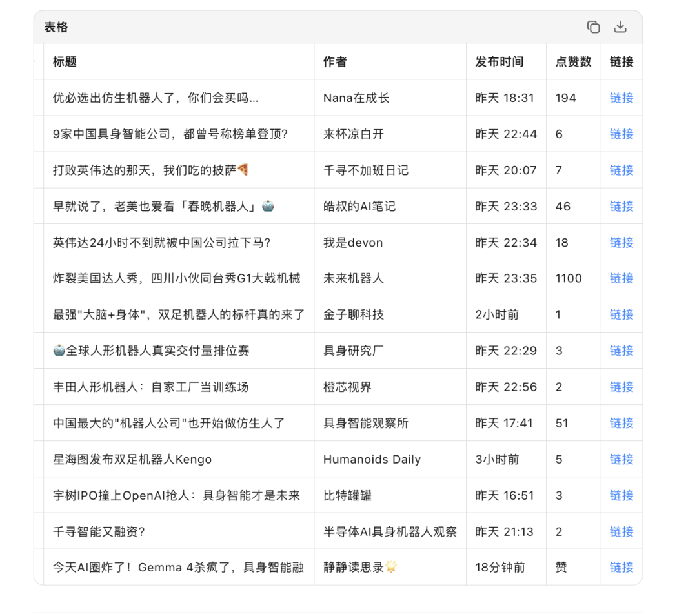Click author Humanoids Daily

(x=372, y=459)
